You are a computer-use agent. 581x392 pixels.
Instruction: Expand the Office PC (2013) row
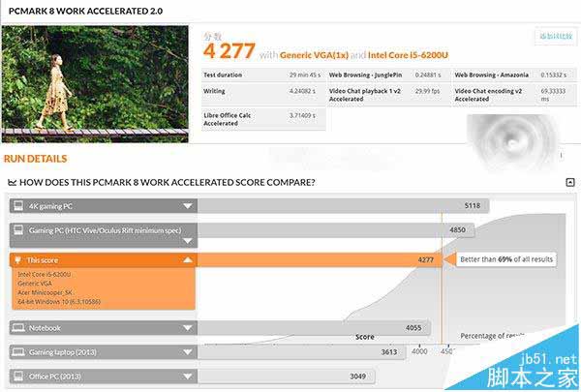188,377
